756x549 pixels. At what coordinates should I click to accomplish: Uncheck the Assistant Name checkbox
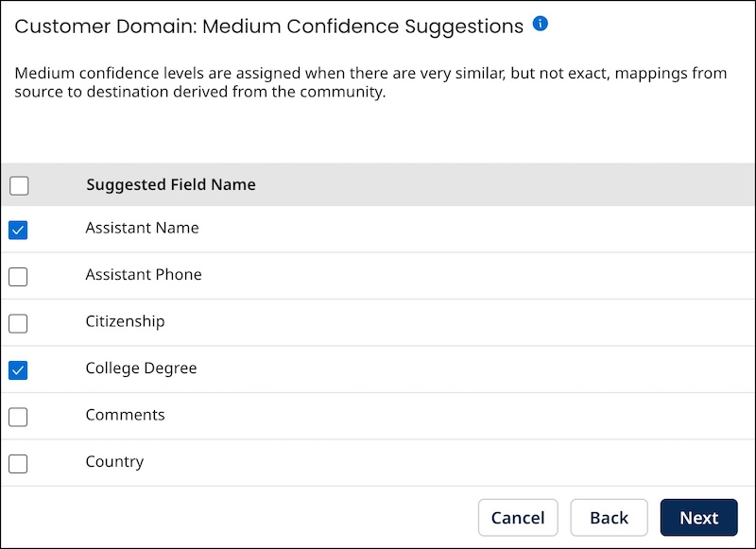point(18,229)
